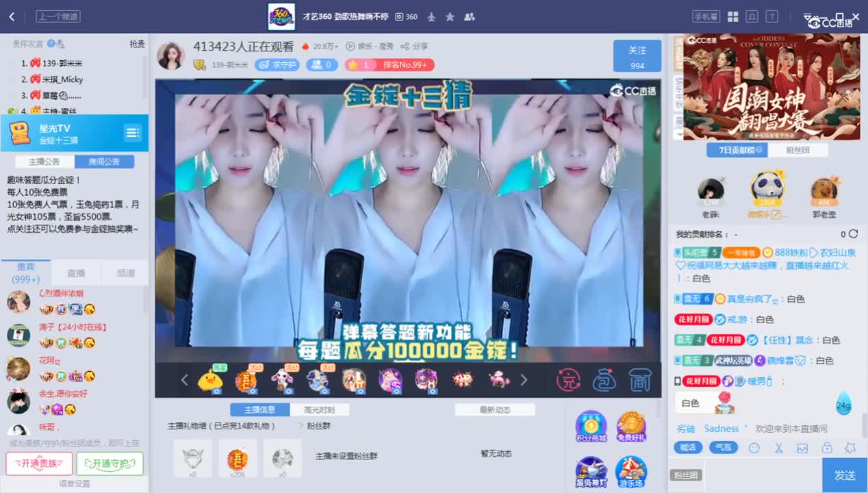Image resolution: width=868 pixels, height=493 pixels.
Task: Open the 排名No.99+ ranking badge
Action: [389, 65]
